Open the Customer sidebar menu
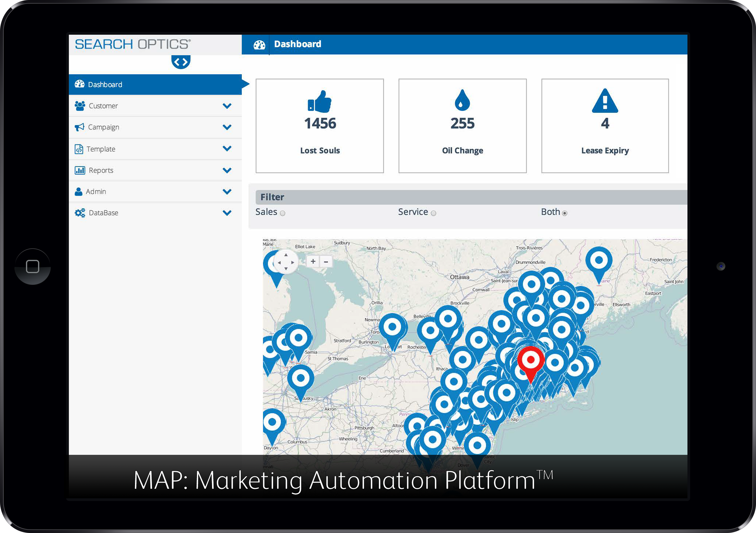 coord(155,106)
